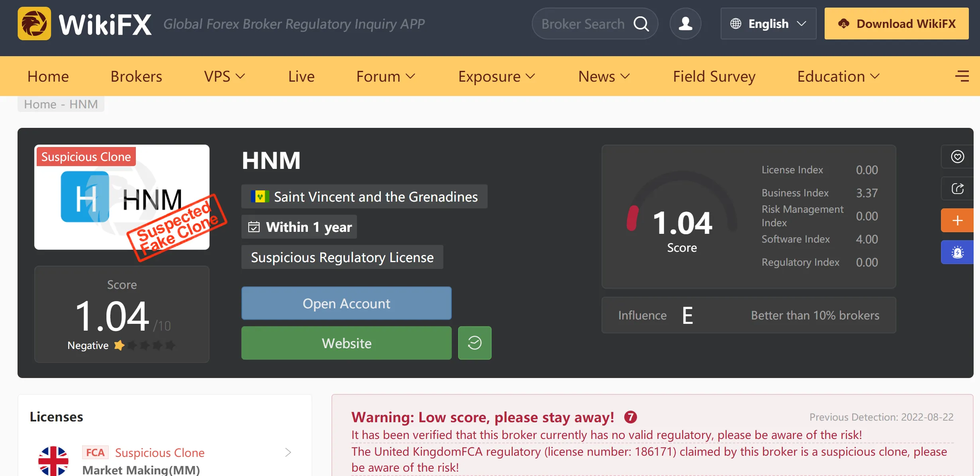Expand the News menu dropdown
Screen dimensions: 980x476
[x=604, y=76]
